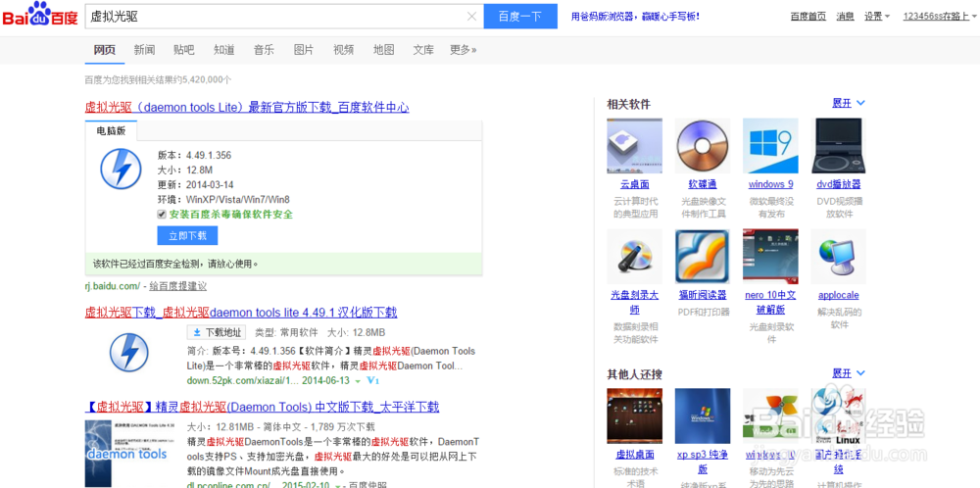Click the dvd播放器 text link
Screen dimensions: 980x488
[x=838, y=184]
